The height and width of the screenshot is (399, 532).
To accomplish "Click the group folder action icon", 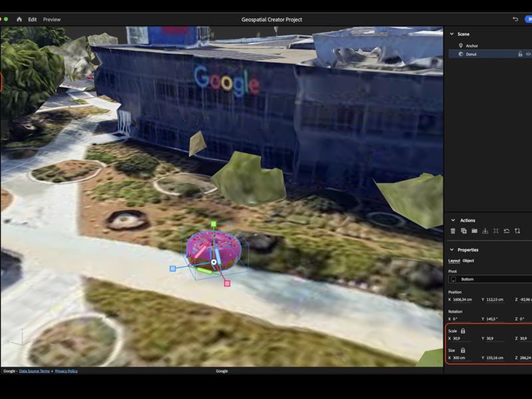I will (474, 231).
